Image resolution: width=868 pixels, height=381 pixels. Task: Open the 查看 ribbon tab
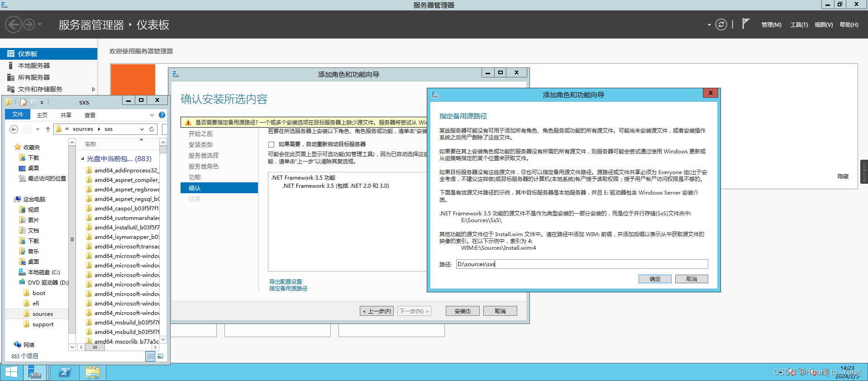click(90, 115)
